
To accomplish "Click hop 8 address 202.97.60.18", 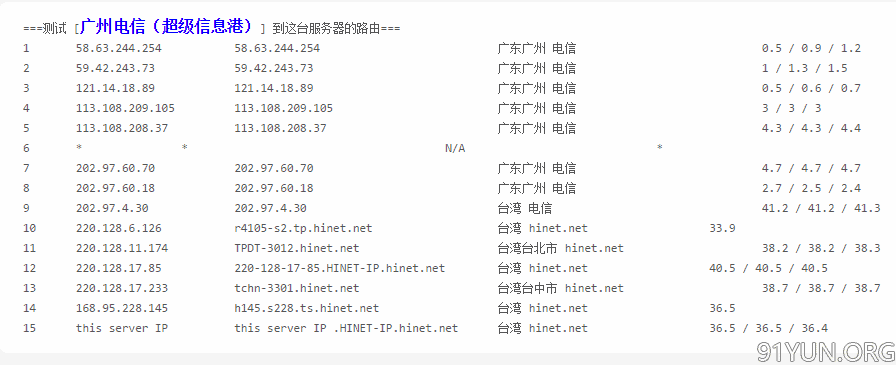I will 115,188.
